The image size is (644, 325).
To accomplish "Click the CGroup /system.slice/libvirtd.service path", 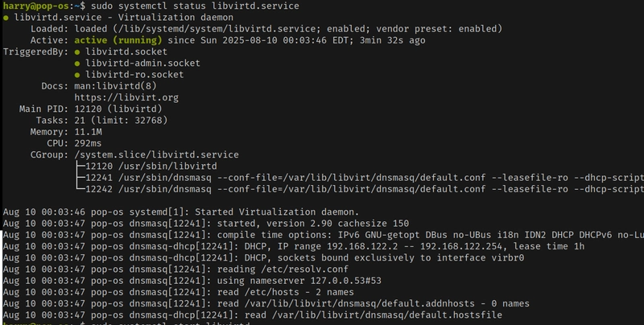I will [156, 154].
